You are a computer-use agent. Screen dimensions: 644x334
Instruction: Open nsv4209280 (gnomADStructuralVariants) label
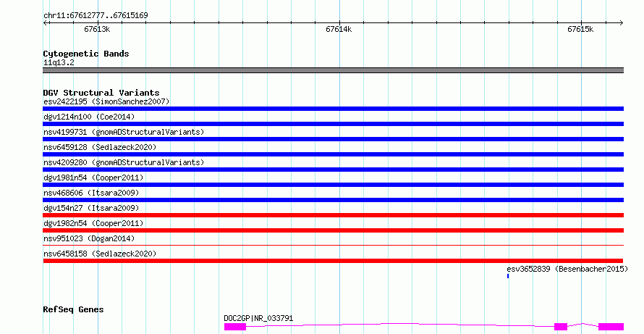coord(124,162)
